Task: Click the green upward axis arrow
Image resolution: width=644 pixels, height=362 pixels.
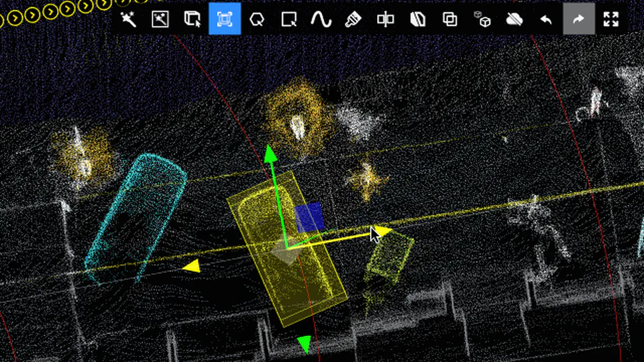Action: pyautogui.click(x=270, y=154)
